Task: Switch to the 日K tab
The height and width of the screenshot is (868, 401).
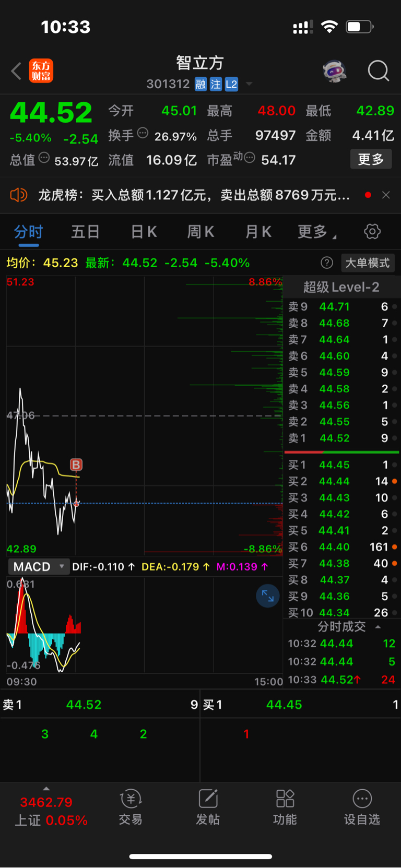Action: tap(143, 232)
